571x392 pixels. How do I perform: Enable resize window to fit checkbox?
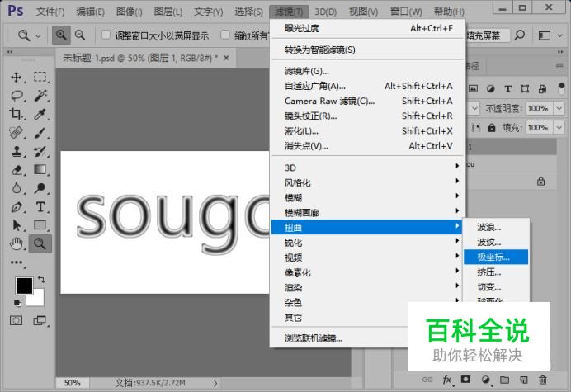point(106,35)
